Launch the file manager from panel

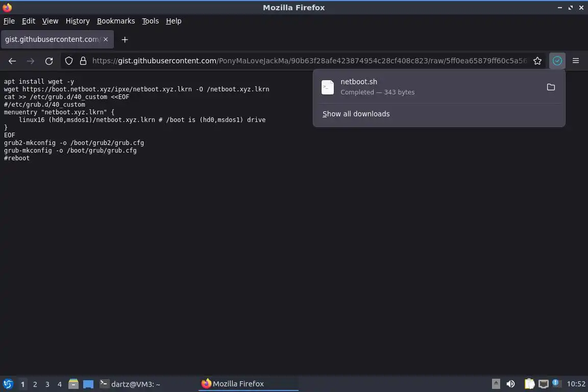[x=73, y=384]
